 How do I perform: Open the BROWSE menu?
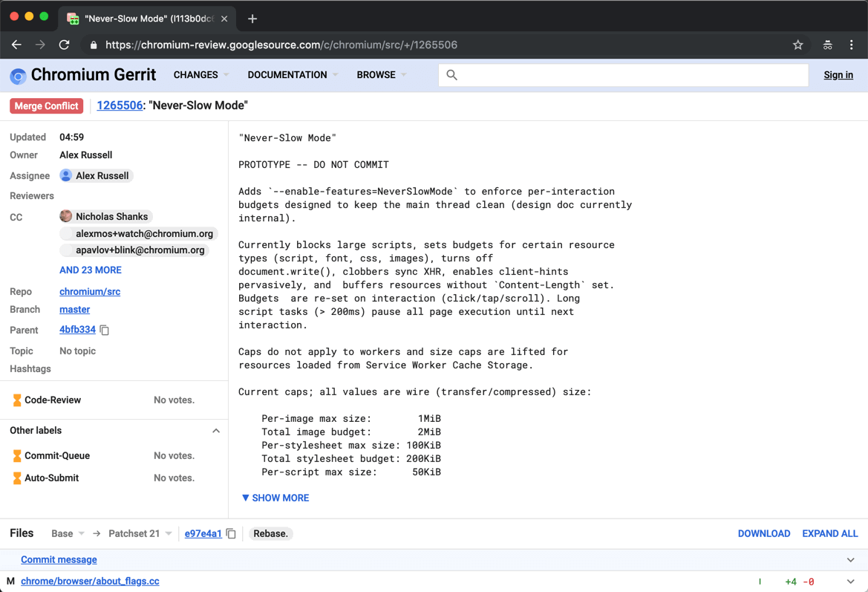pos(382,75)
